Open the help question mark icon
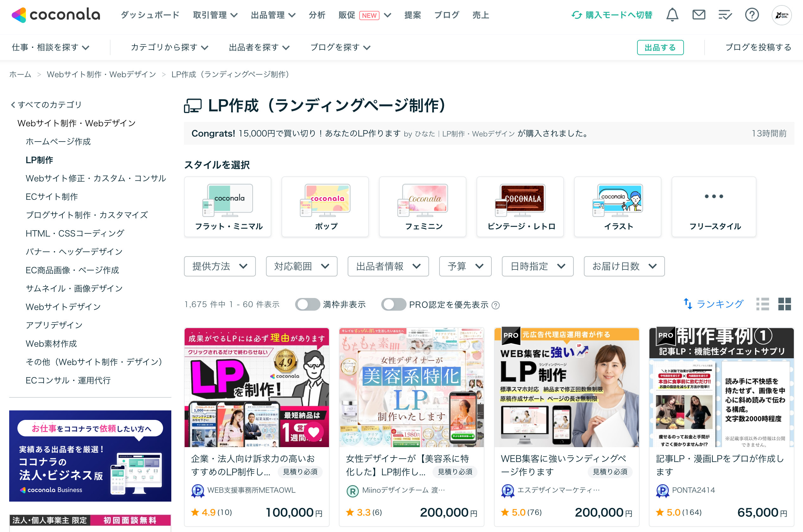The image size is (803, 532). (752, 15)
